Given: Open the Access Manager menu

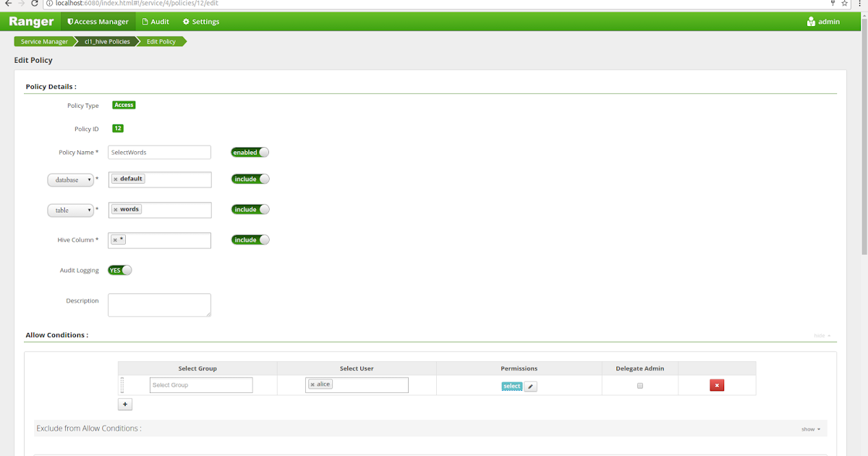Looking at the screenshot, I should [x=98, y=21].
